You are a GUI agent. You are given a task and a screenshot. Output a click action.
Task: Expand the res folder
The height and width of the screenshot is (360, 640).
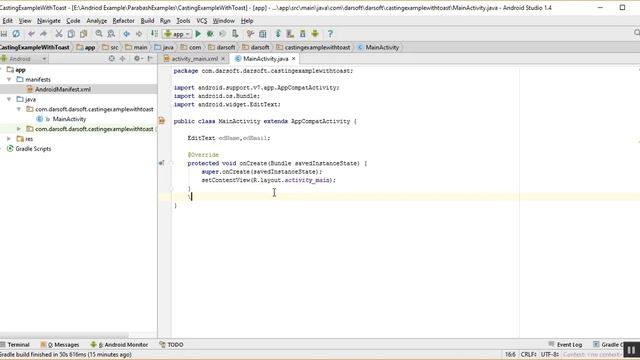click(x=9, y=139)
